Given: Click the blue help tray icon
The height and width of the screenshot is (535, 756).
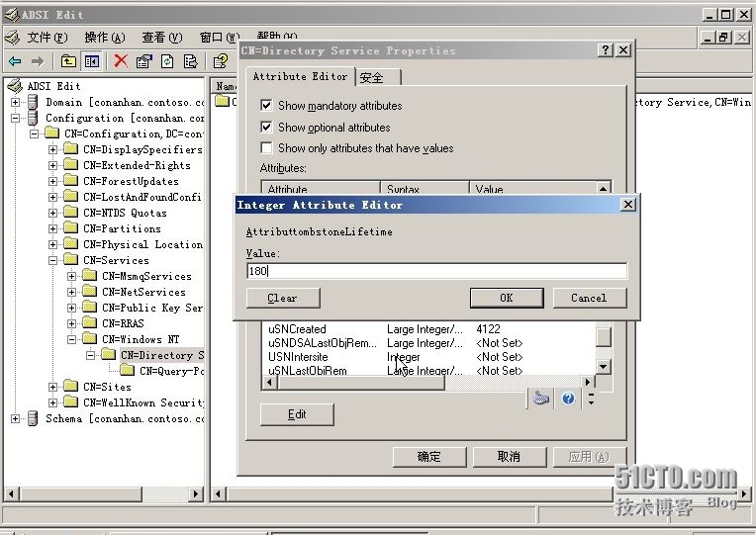Looking at the screenshot, I should 568,399.
